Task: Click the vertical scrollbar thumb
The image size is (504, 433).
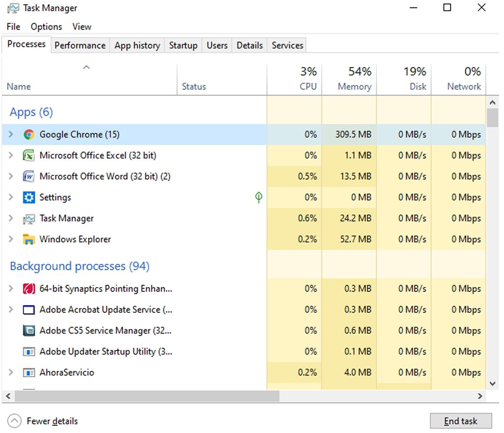Action: coord(493,117)
